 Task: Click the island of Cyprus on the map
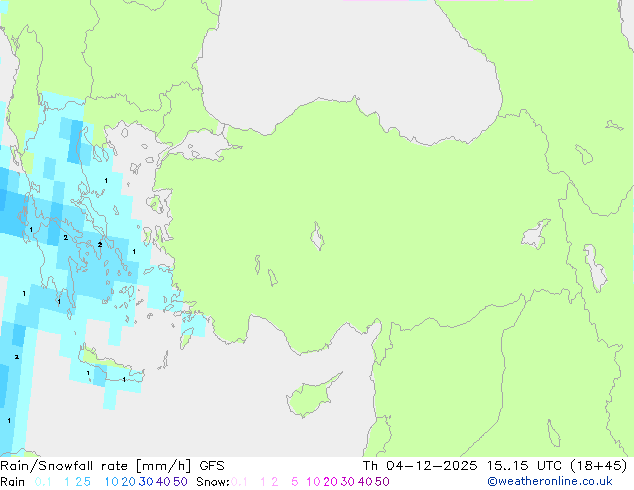pos(309,398)
